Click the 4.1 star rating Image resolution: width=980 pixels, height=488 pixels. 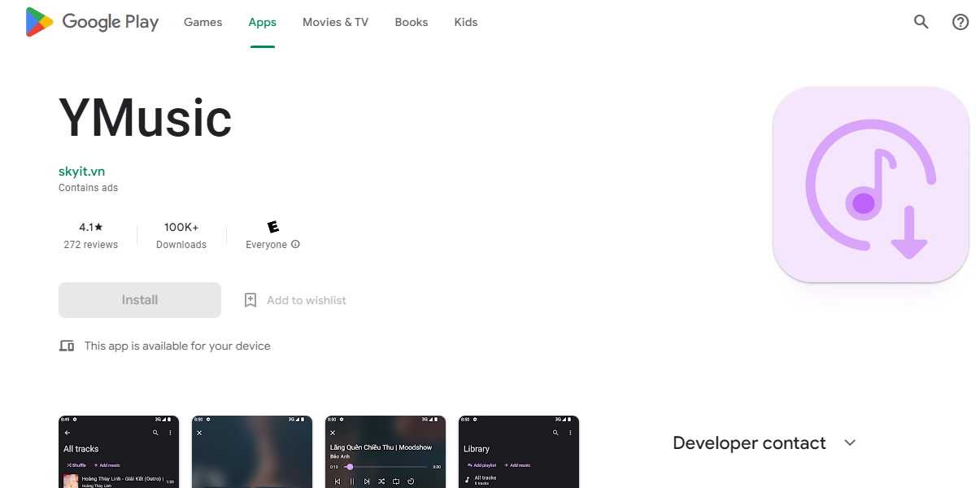tap(91, 227)
